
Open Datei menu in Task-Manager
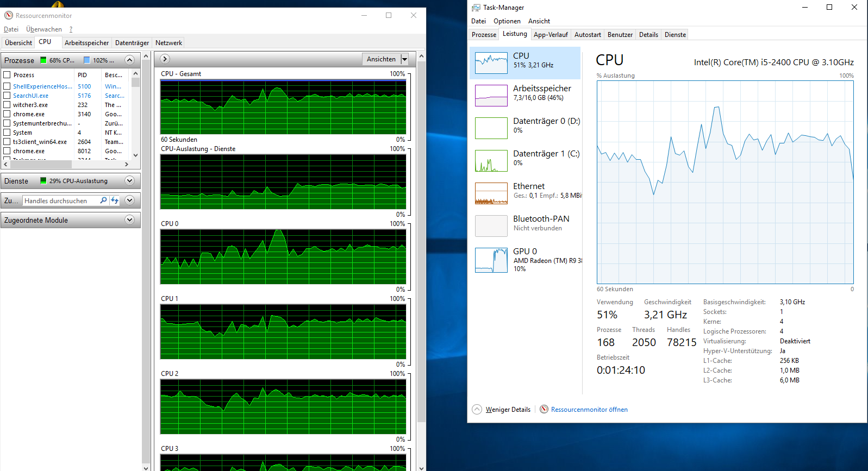tap(478, 21)
